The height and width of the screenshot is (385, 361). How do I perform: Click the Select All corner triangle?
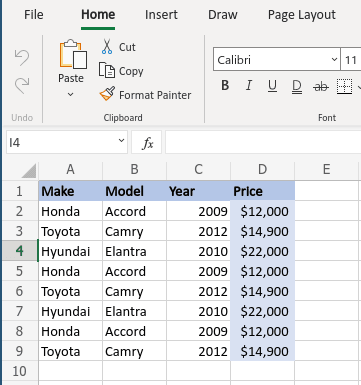tap(29, 171)
